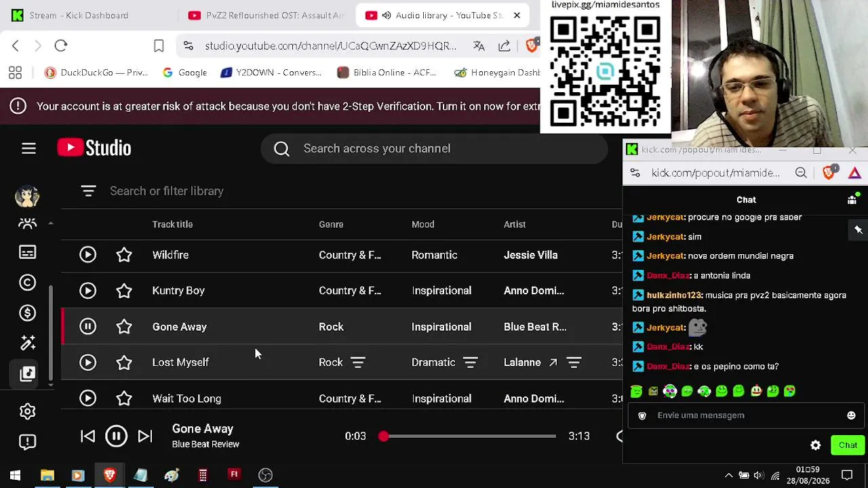Open Customization in Studio sidebar
This screenshot has width=868, height=488.
27,344
